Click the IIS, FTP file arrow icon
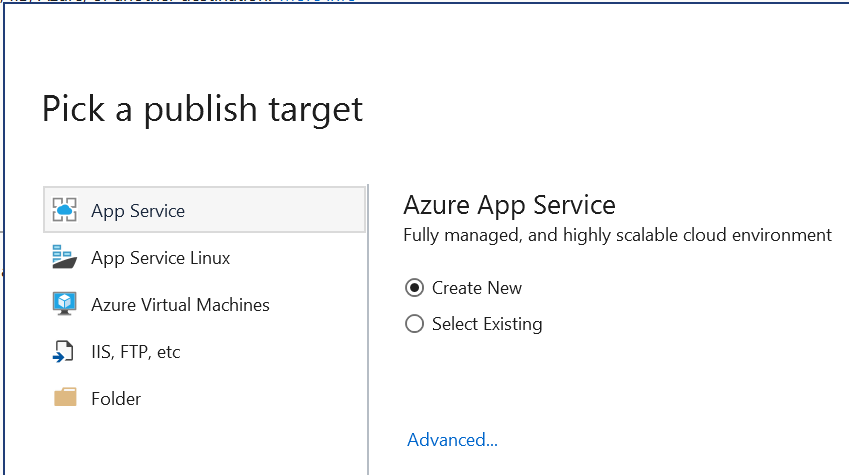 tap(65, 352)
